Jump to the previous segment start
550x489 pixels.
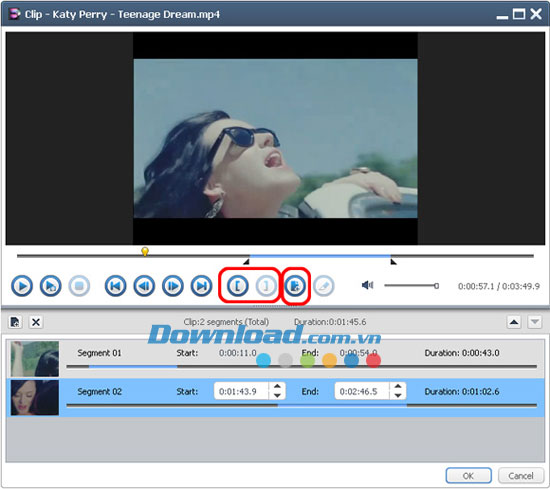115,286
